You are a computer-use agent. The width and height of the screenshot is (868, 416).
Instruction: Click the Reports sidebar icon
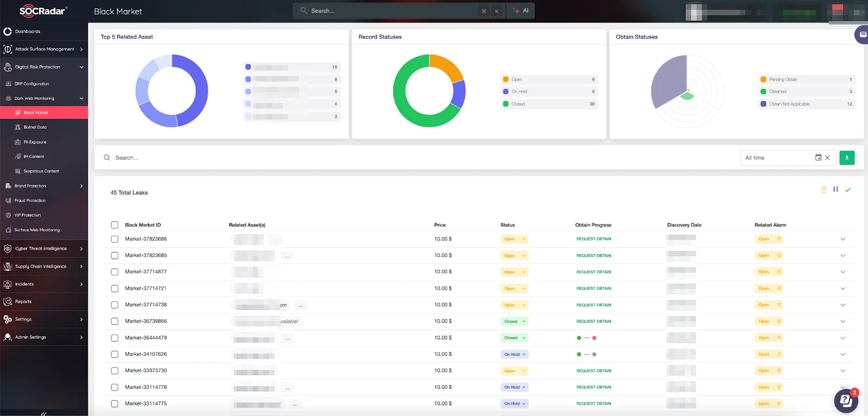(x=8, y=301)
